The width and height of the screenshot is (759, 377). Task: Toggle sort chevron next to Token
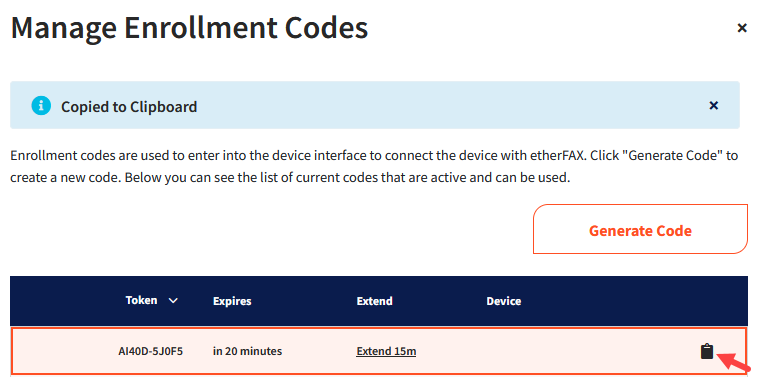point(173,301)
